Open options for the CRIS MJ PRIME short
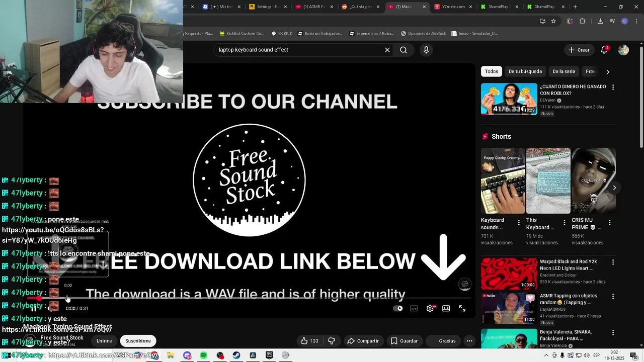 tap(610, 222)
